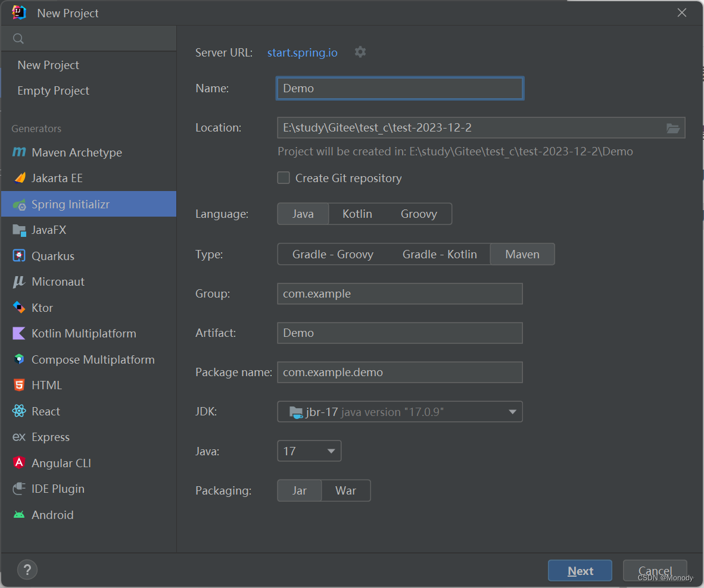
Task: Select Groovy language option
Action: click(419, 214)
